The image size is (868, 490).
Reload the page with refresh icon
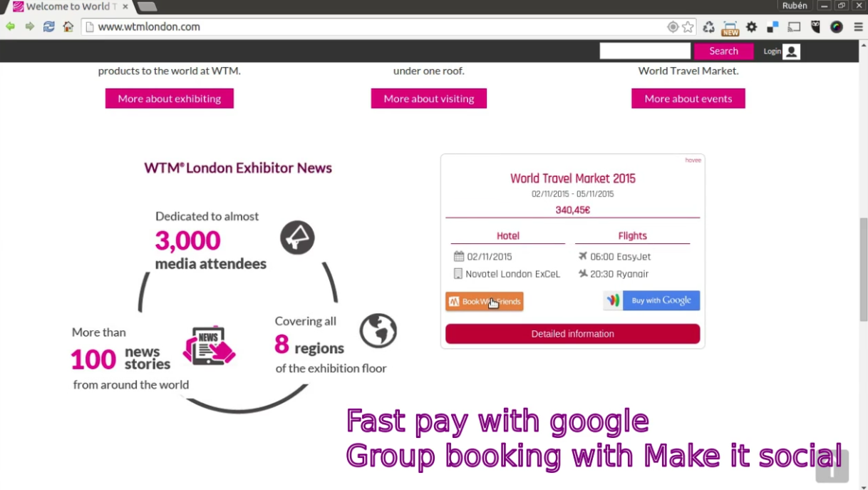coord(48,26)
